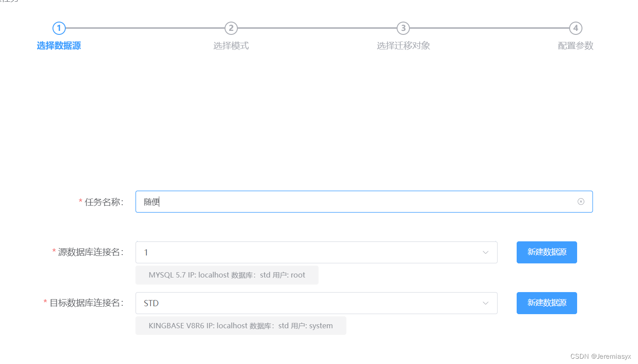The width and height of the screenshot is (638, 364).
Task: Click the 任务名称 input containing 随便
Action: pyautogui.click(x=364, y=202)
